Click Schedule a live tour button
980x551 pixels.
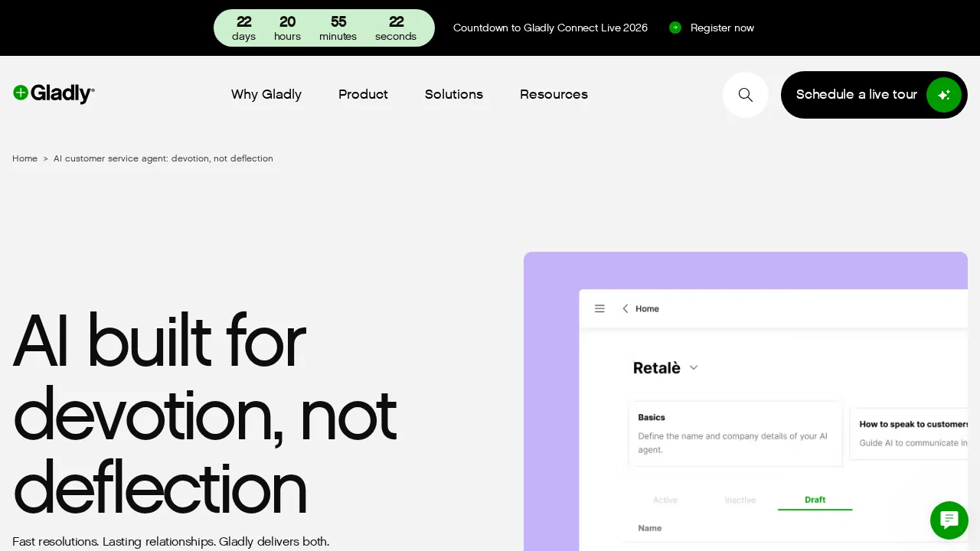click(x=856, y=94)
